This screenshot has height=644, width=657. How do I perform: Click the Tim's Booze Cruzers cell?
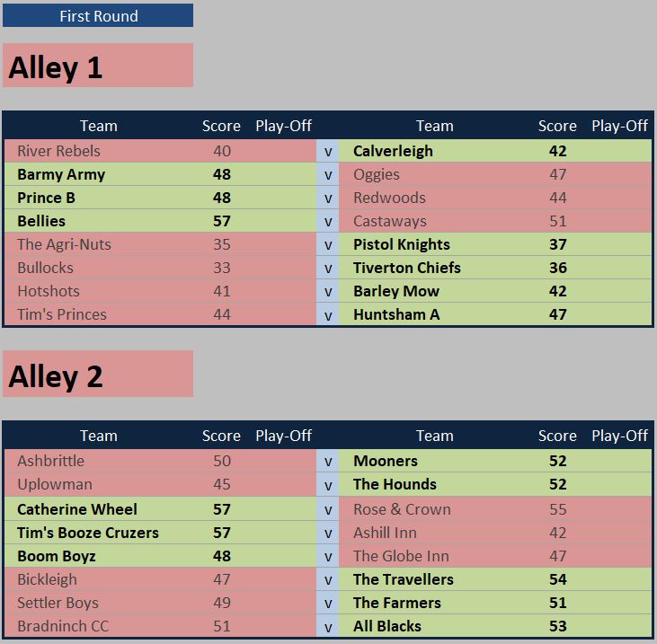tap(99, 533)
